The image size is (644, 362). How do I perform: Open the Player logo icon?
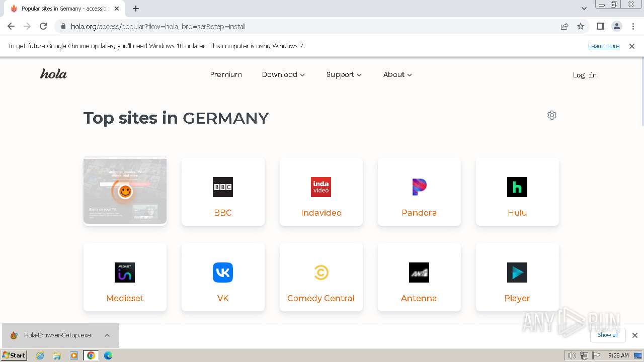tap(517, 273)
